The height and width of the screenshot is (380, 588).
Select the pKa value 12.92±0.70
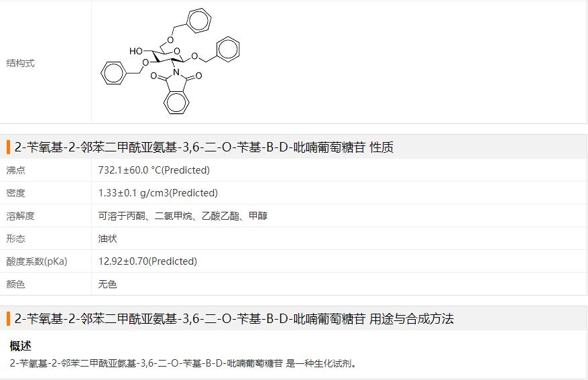coord(148,261)
